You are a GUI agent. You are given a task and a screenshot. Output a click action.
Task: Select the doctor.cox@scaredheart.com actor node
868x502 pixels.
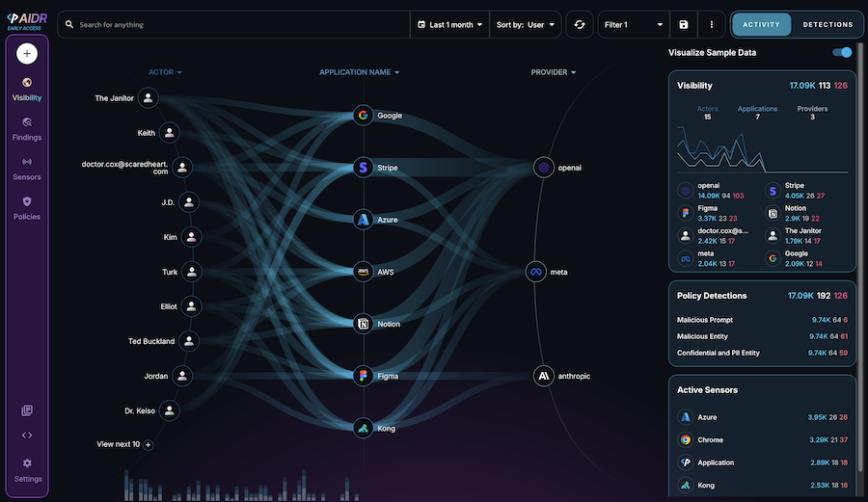(x=182, y=168)
